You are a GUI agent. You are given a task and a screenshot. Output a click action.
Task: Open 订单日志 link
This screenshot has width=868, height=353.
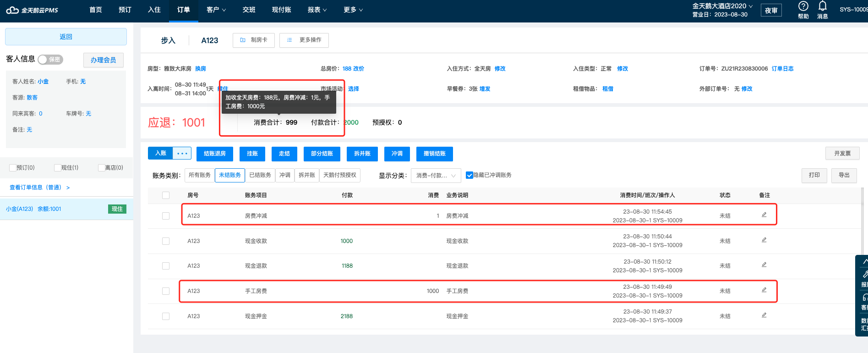782,69
